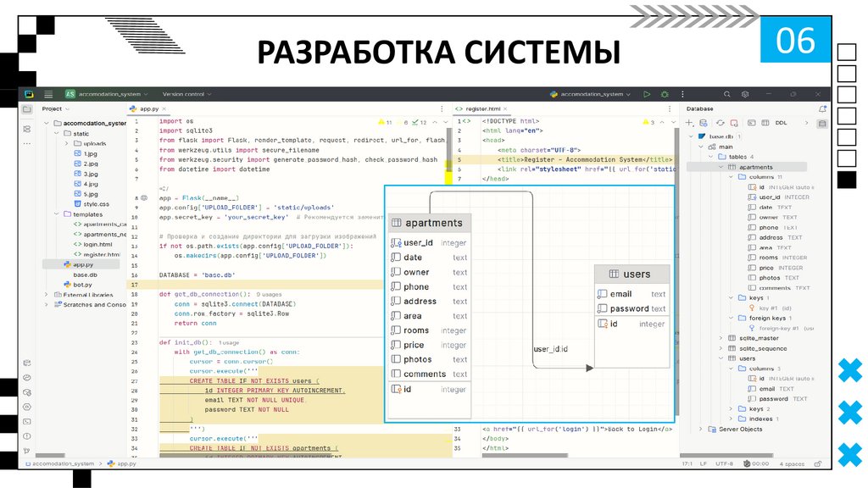Viewport: 868px width, 488px height.
Task: Close the app.py tab
Action: tap(164, 109)
